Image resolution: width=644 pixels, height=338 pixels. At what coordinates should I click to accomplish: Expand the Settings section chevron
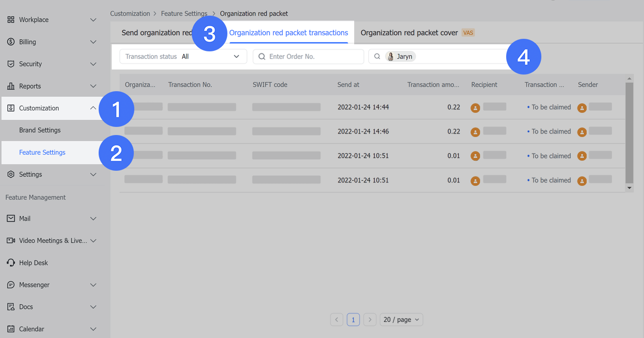pyautogui.click(x=93, y=174)
